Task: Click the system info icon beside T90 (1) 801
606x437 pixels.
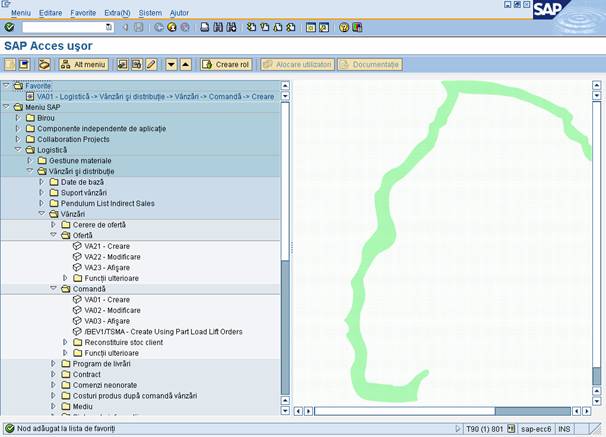Action: 511,428
